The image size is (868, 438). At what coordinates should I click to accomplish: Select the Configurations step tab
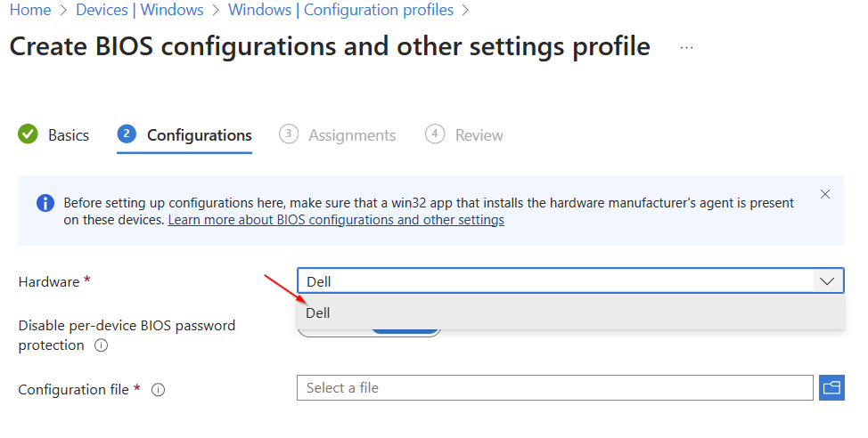tap(199, 135)
